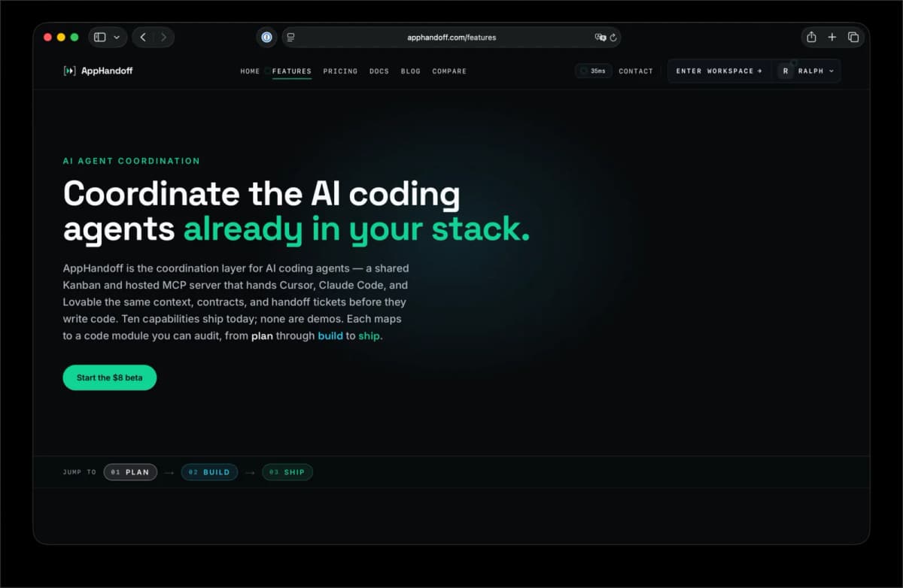Open the Share icon in Safari toolbar

pyautogui.click(x=811, y=37)
